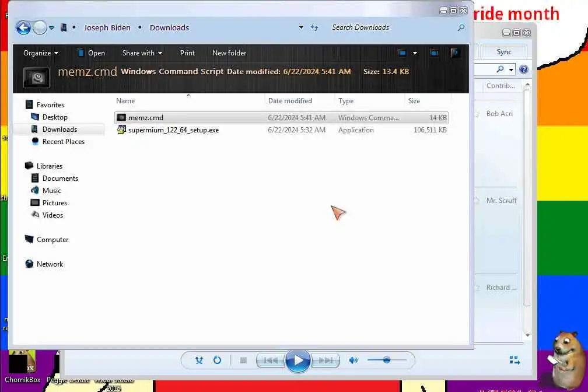Select Downloads in navigation pane
588x392 pixels.
pos(60,129)
